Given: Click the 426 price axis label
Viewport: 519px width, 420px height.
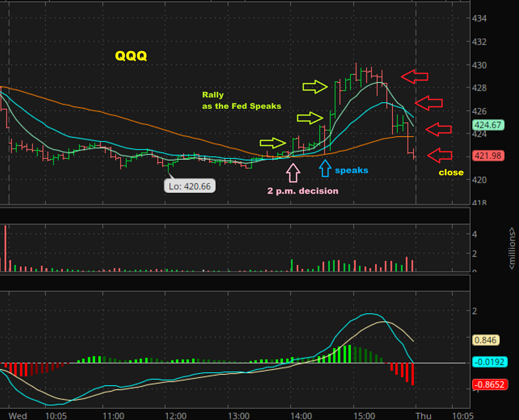Looking at the screenshot, I should [479, 111].
